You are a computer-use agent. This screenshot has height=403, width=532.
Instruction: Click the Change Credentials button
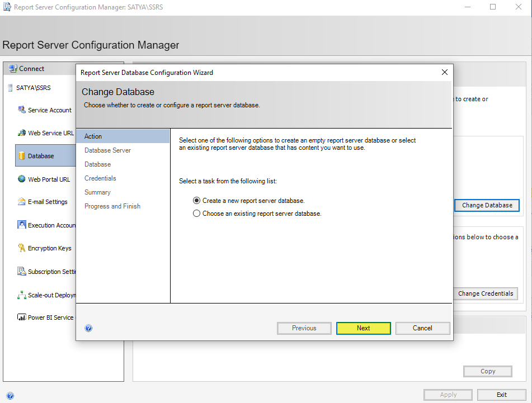pos(485,293)
